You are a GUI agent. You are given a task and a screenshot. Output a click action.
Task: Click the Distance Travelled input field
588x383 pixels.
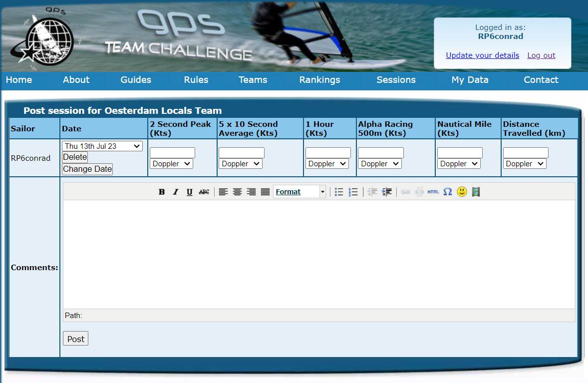click(526, 153)
